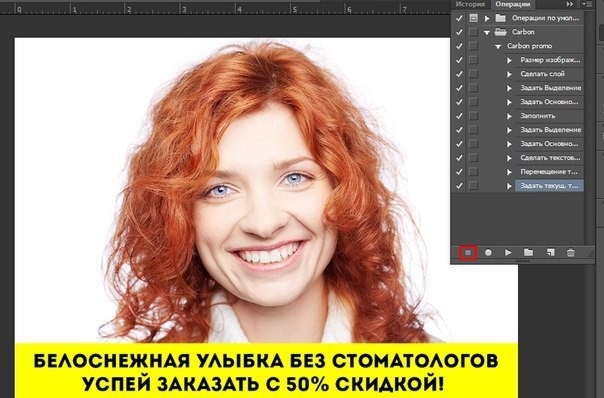Select 'Задать Основно…' step directly above Сделать текстов…

549,144
